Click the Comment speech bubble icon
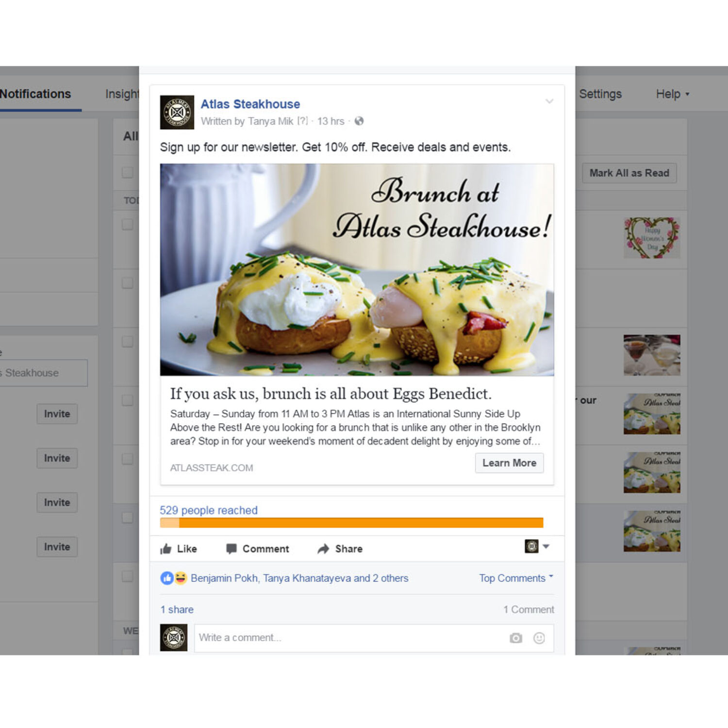 coord(232,549)
